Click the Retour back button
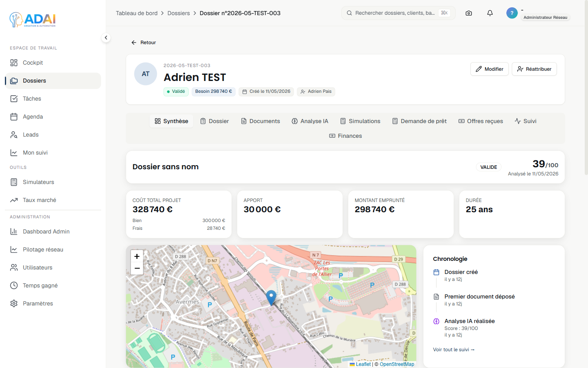 pos(144,43)
